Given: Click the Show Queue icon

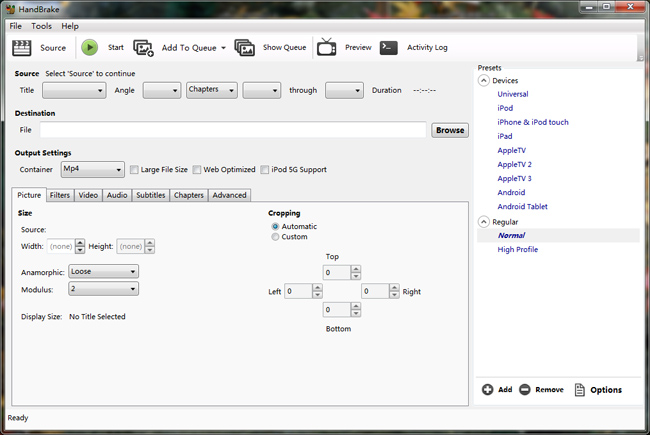Looking at the screenshot, I should click(x=245, y=48).
